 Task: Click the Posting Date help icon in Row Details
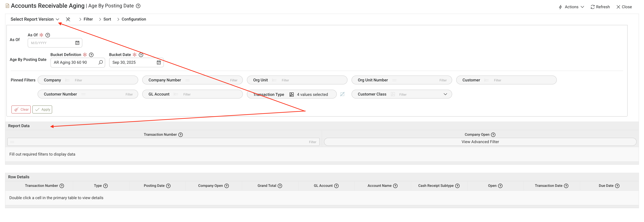coord(168,186)
